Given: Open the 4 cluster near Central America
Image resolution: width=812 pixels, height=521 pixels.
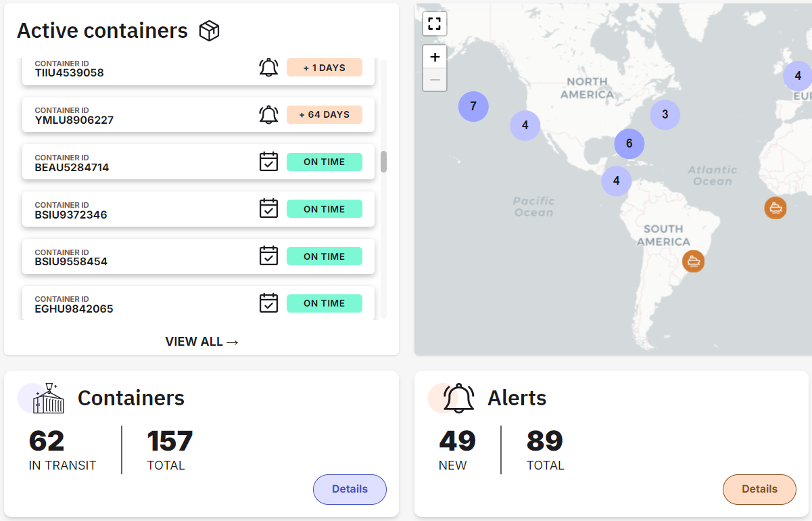Looking at the screenshot, I should point(617,181).
